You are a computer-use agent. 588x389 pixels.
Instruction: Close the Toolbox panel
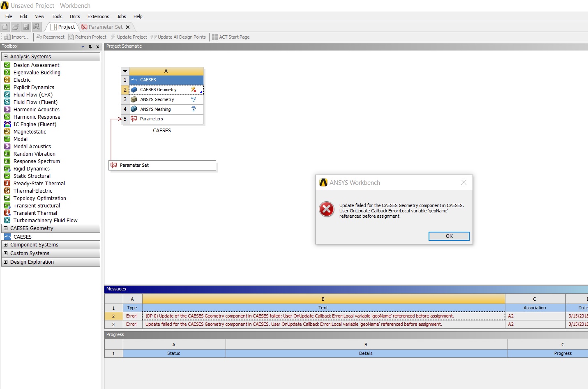pyautogui.click(x=98, y=47)
